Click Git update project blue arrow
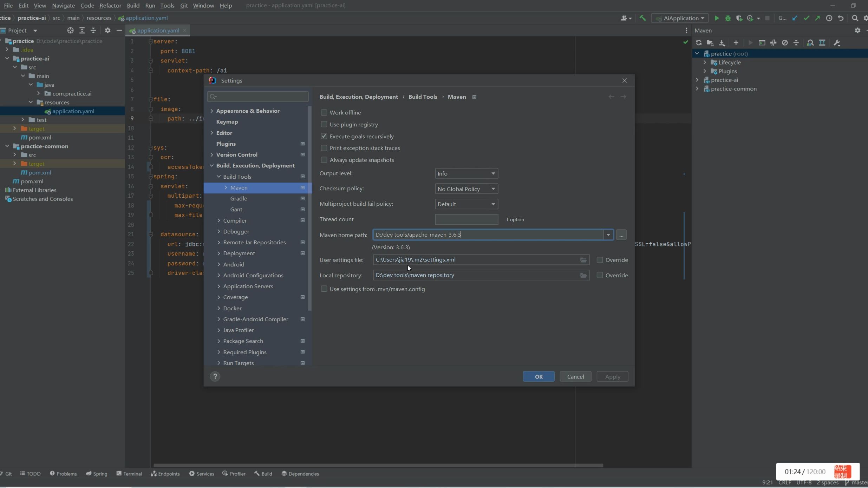The image size is (868, 488). click(795, 18)
